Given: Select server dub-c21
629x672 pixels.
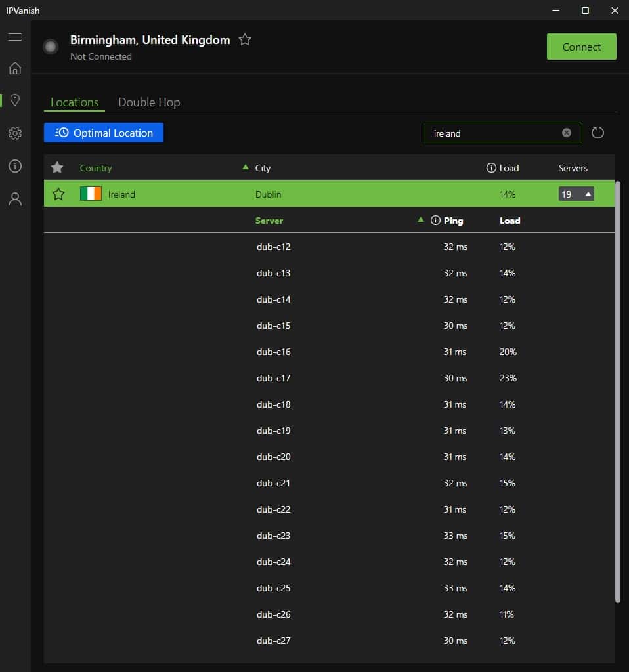Looking at the screenshot, I should [x=329, y=483].
